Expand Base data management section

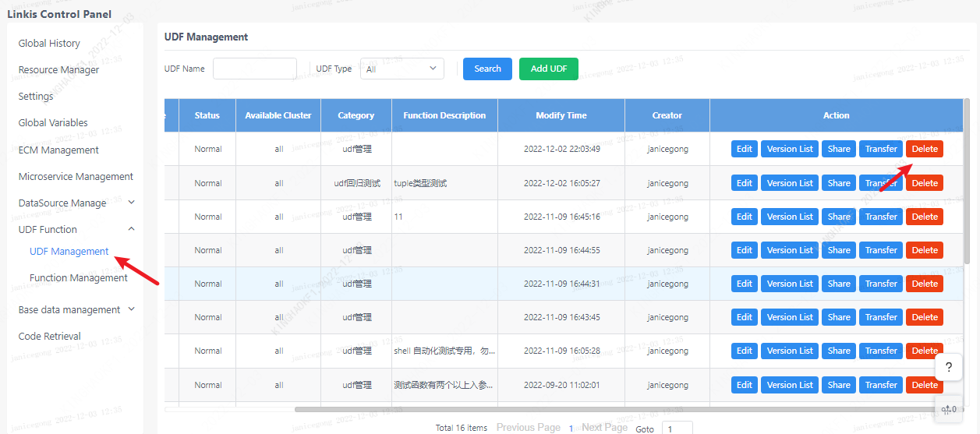(131, 309)
